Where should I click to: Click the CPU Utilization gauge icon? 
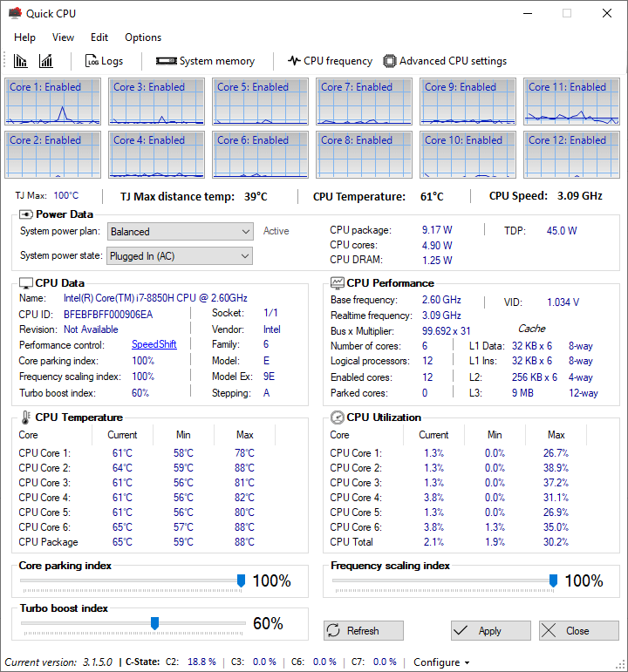pos(338,417)
